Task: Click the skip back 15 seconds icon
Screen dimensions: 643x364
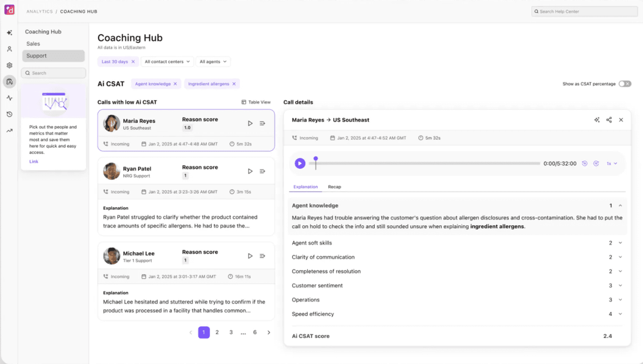Action: click(x=585, y=163)
